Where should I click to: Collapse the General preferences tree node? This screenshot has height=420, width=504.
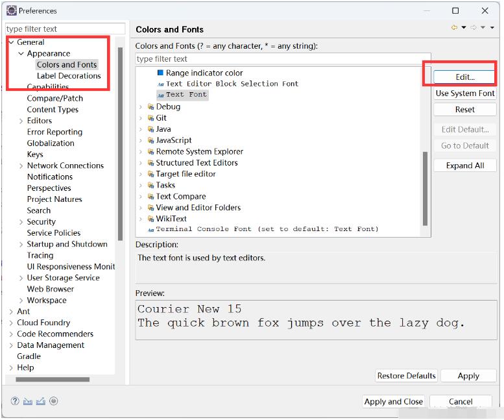pyautogui.click(x=11, y=42)
